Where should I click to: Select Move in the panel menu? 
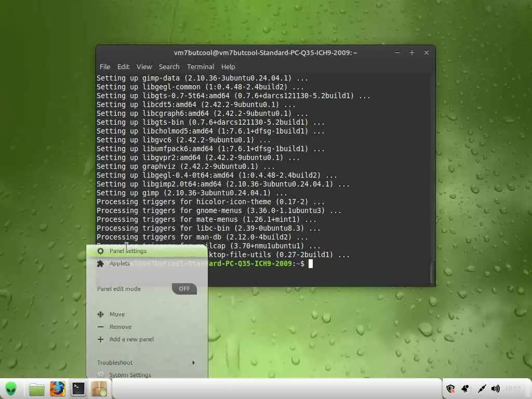147,314
